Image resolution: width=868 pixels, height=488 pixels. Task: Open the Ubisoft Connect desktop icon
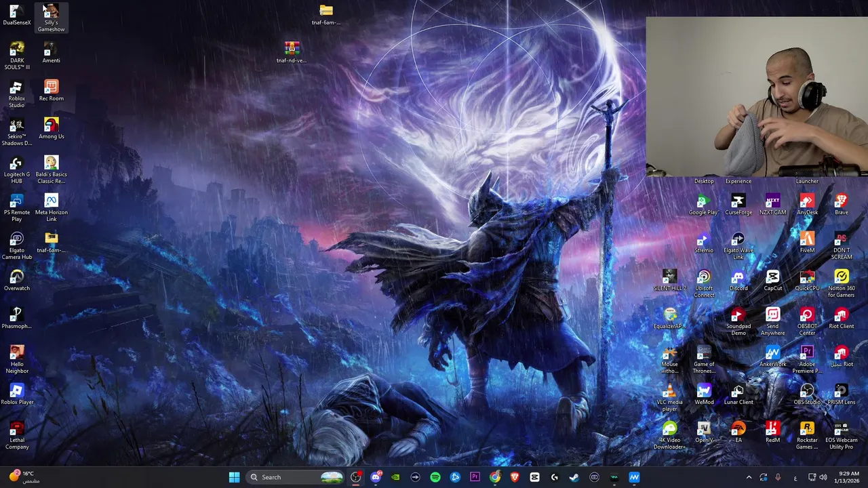pyautogui.click(x=703, y=283)
